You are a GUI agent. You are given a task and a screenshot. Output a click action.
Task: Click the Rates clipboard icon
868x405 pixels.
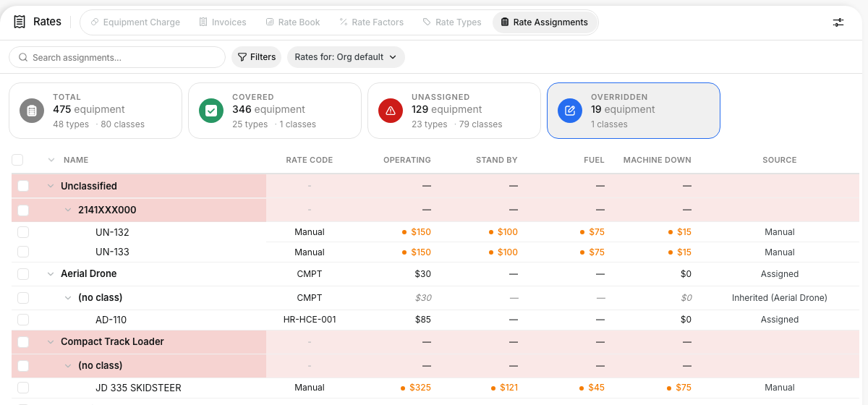click(20, 22)
